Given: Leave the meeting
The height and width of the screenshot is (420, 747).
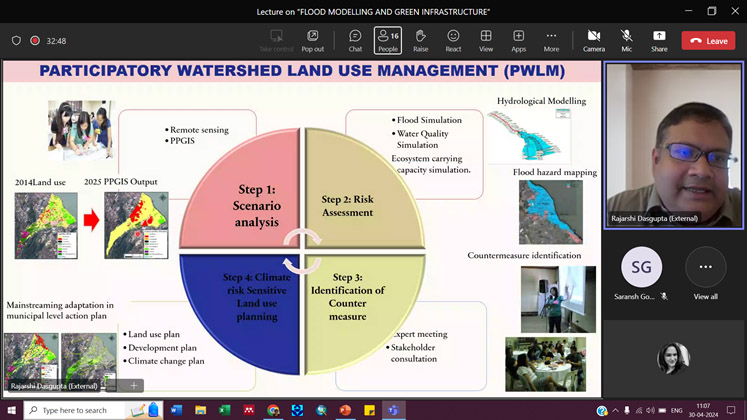Looking at the screenshot, I should pos(708,41).
